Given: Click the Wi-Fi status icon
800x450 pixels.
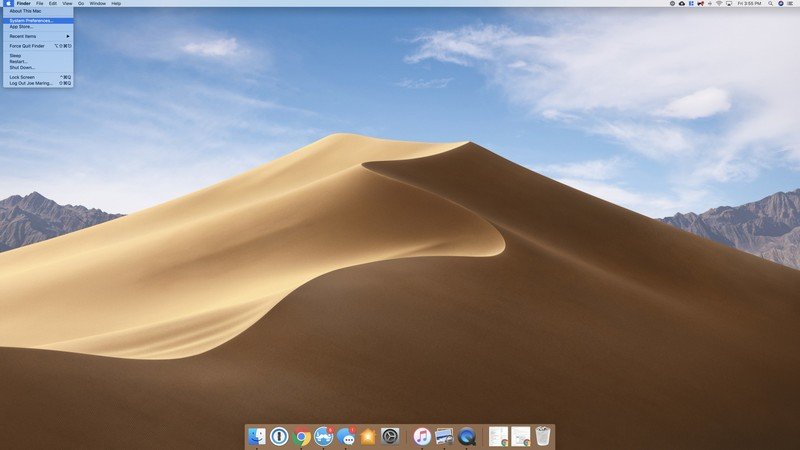Looking at the screenshot, I should (719, 3).
